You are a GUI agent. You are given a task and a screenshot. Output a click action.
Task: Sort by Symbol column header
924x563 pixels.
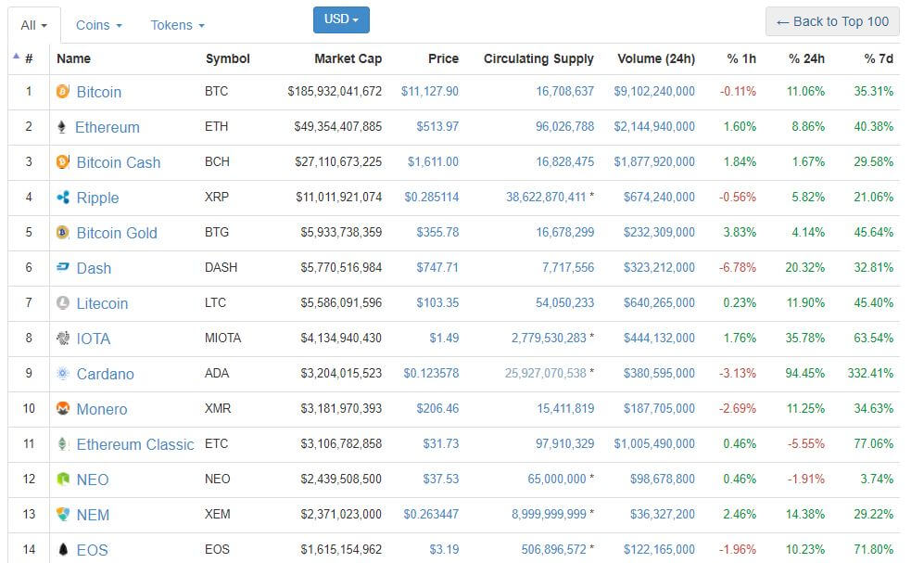pyautogui.click(x=227, y=59)
